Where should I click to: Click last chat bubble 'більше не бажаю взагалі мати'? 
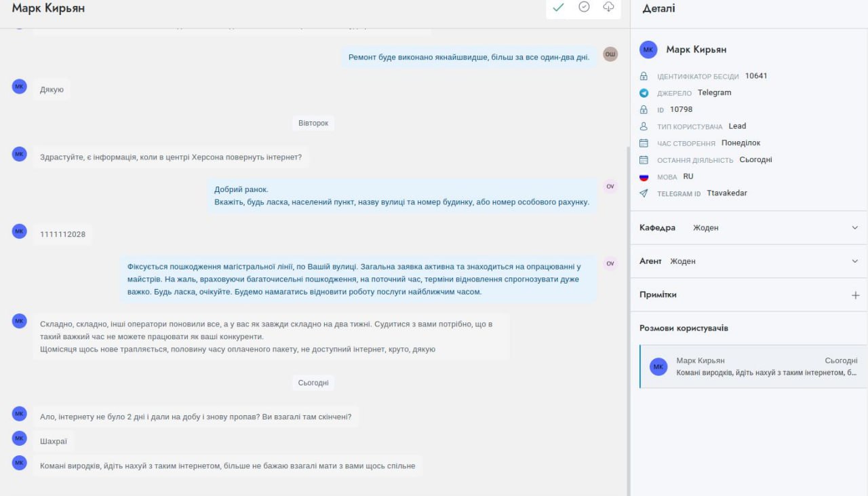227,465
